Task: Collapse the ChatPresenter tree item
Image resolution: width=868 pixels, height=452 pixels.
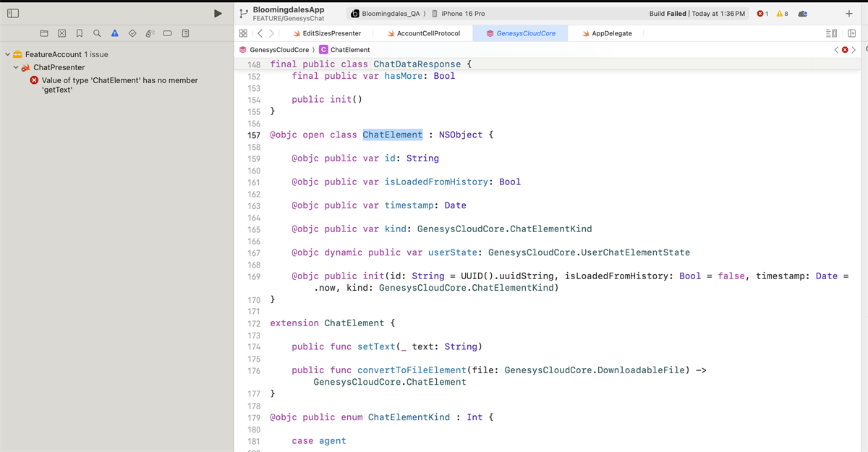Action: pyautogui.click(x=16, y=67)
